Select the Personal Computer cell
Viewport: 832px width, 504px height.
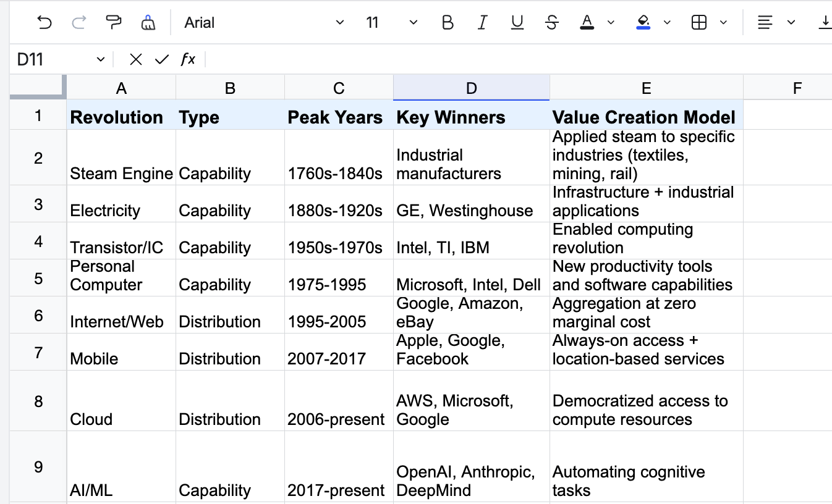point(121,278)
